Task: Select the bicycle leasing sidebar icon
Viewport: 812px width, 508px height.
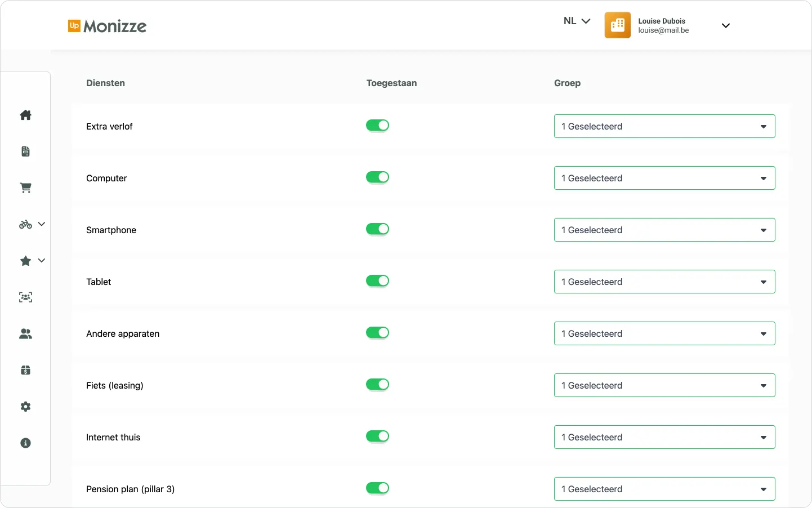Action: click(24, 224)
